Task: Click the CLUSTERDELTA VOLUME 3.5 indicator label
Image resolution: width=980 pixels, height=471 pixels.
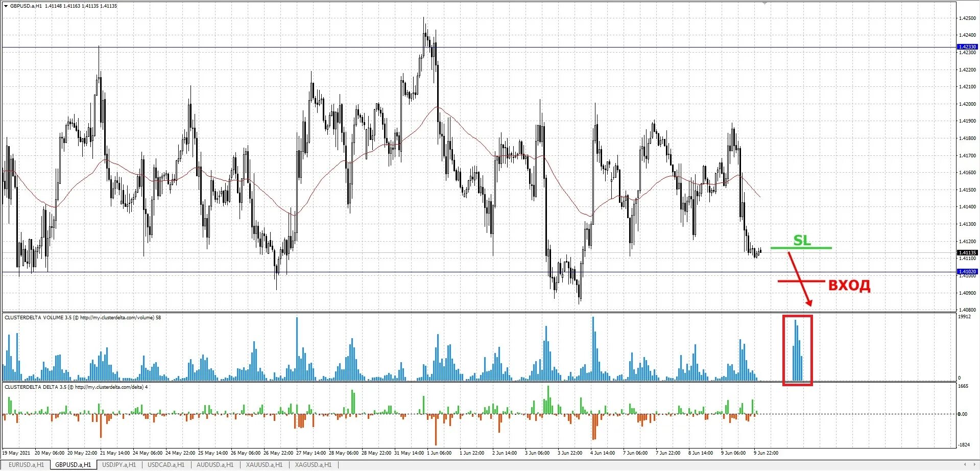Action: coord(83,318)
